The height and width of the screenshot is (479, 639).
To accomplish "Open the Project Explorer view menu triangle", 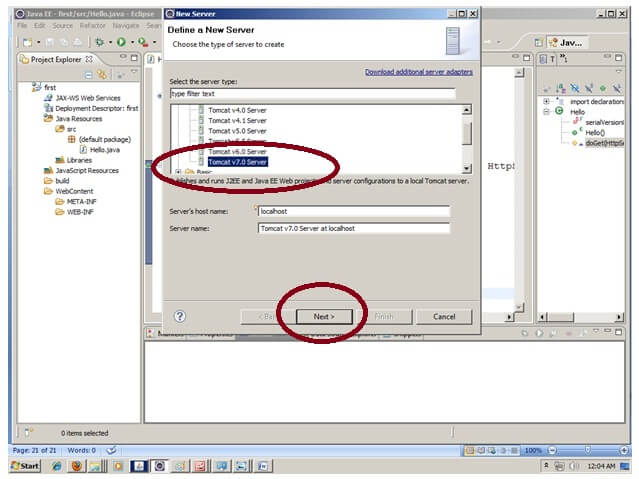I will click(134, 72).
